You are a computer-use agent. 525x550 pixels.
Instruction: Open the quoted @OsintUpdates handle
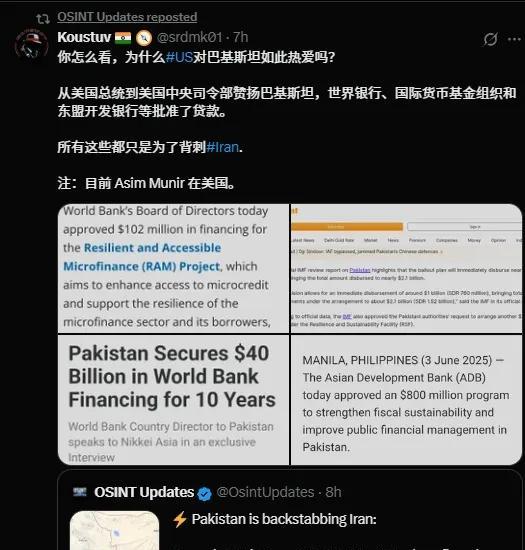click(265, 492)
